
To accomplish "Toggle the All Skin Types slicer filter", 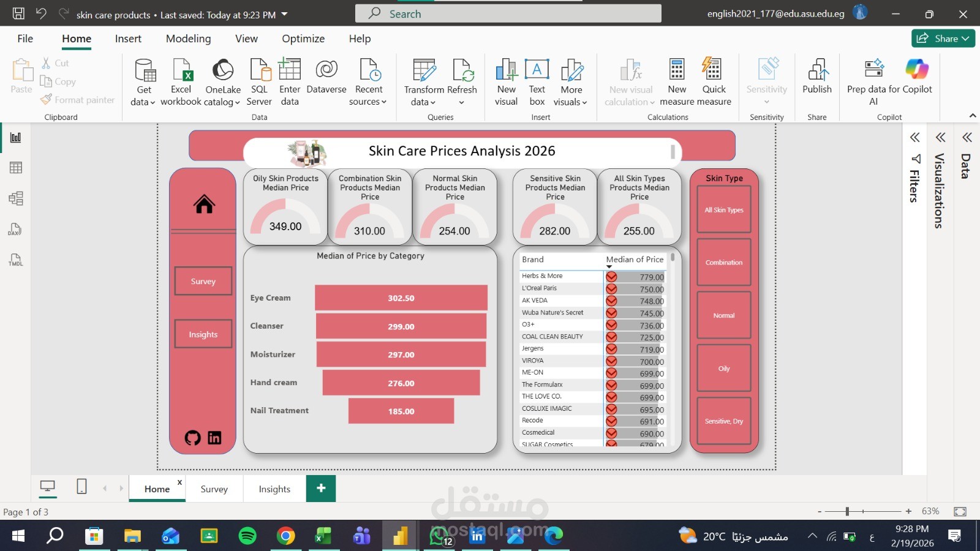I will click(723, 209).
